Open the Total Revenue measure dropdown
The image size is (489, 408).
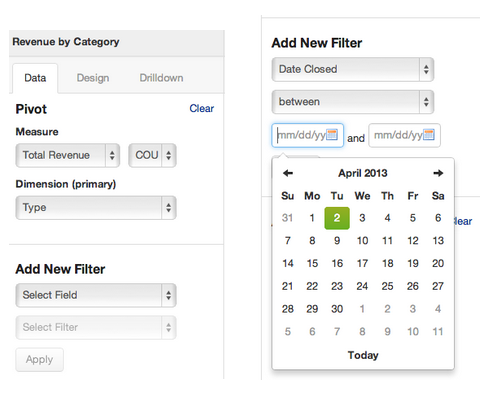(x=68, y=155)
